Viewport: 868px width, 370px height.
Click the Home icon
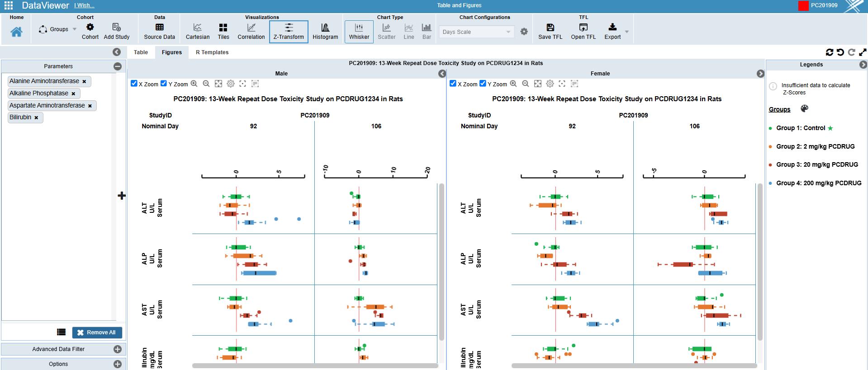pos(16,32)
